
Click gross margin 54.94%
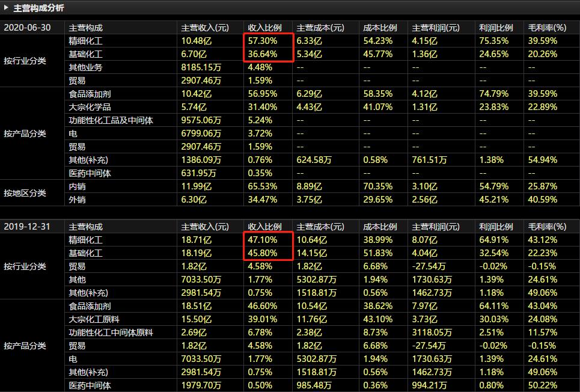click(543, 160)
